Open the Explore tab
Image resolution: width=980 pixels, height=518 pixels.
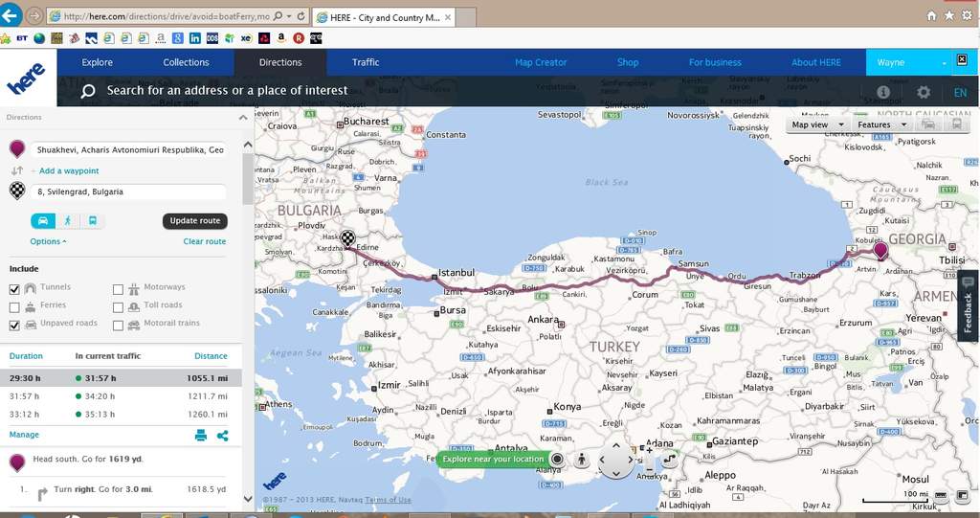[x=98, y=62]
